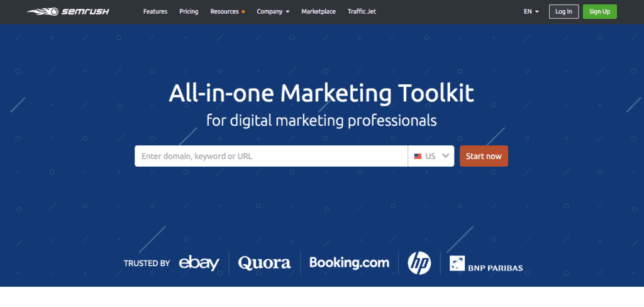Viewport: 644px width, 307px height.
Task: Expand the Company dropdown menu
Action: point(273,11)
